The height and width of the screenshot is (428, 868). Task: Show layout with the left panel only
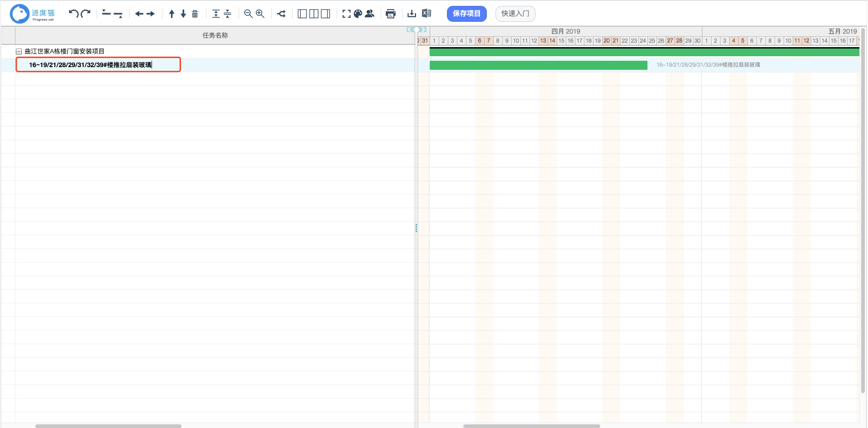(302, 14)
